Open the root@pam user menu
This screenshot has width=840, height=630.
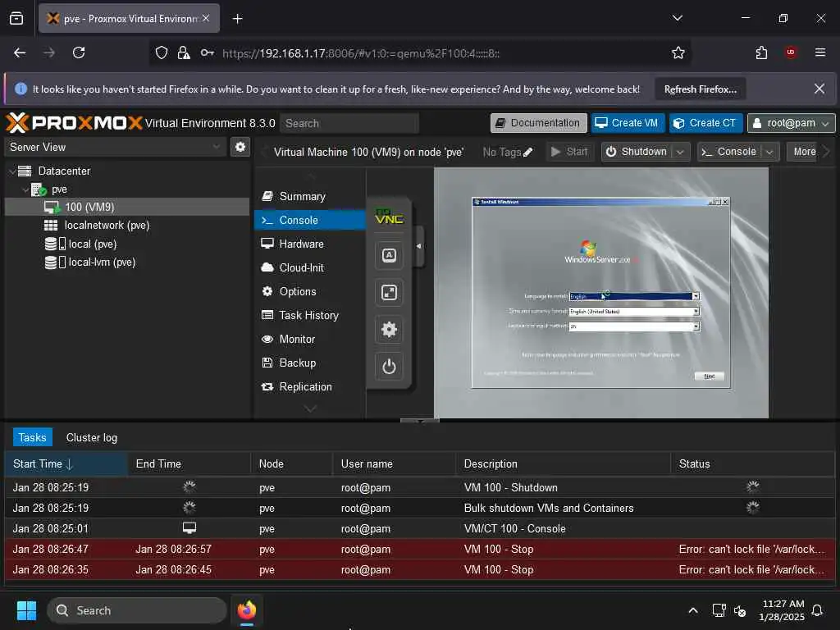pyautogui.click(x=792, y=123)
